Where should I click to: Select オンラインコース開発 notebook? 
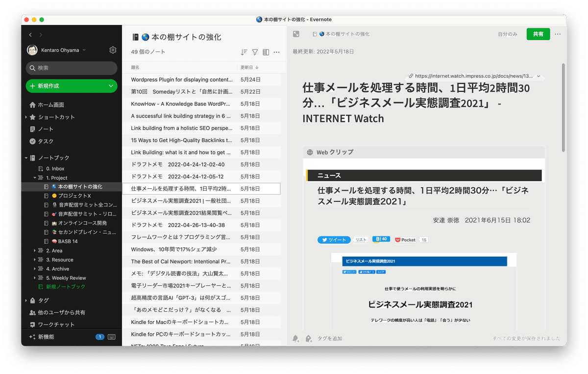[75, 223]
